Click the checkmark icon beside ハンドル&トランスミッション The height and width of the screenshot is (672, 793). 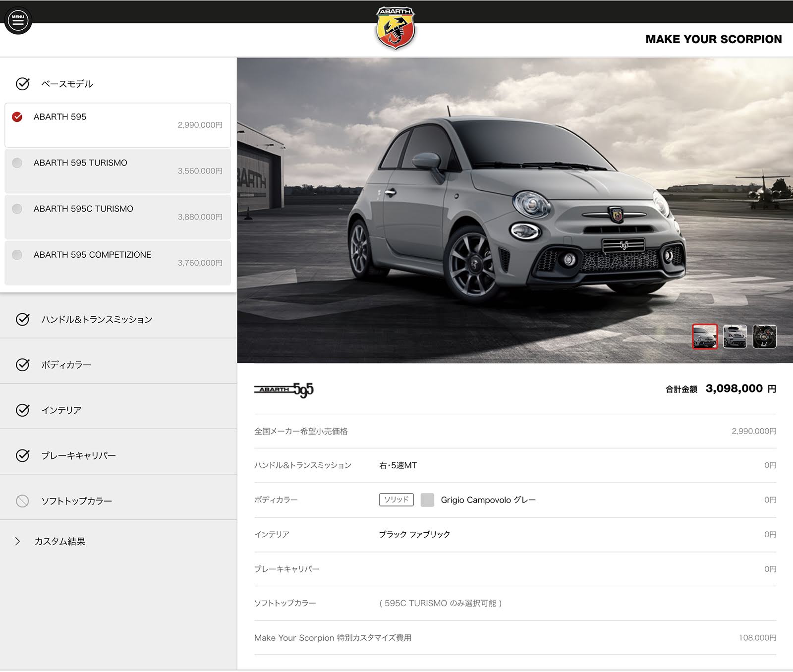[22, 319]
